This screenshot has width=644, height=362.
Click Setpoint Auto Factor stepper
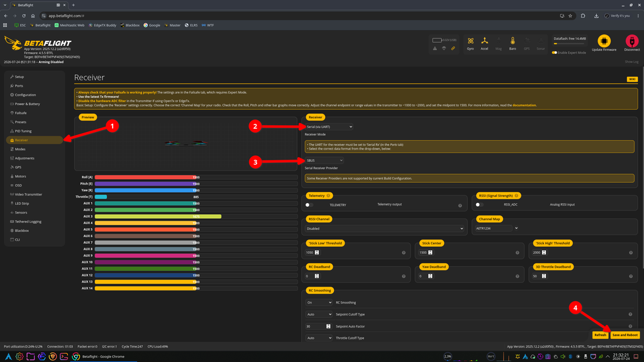tap(328, 326)
